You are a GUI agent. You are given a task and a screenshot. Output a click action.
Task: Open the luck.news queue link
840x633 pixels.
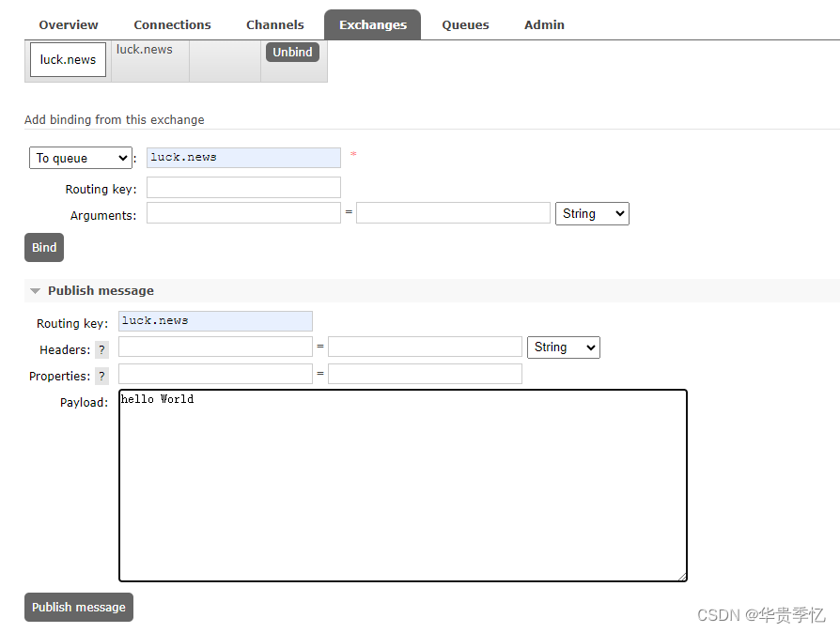pyautogui.click(x=67, y=59)
